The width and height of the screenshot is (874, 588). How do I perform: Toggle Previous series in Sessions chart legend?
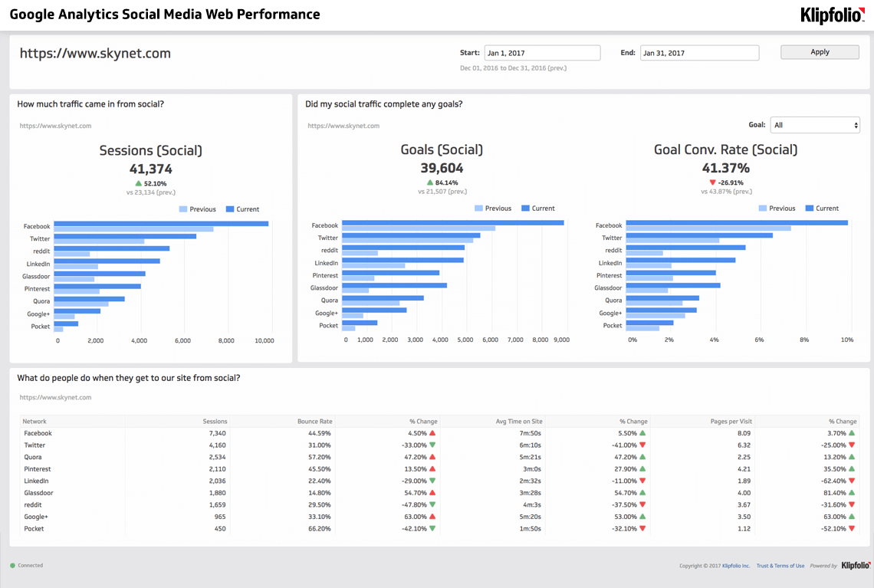[x=198, y=209]
